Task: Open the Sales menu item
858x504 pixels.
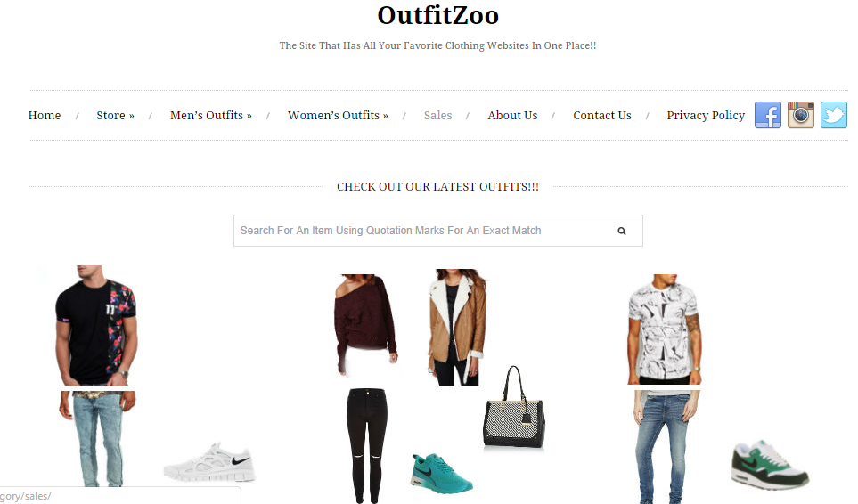Action: pos(437,116)
